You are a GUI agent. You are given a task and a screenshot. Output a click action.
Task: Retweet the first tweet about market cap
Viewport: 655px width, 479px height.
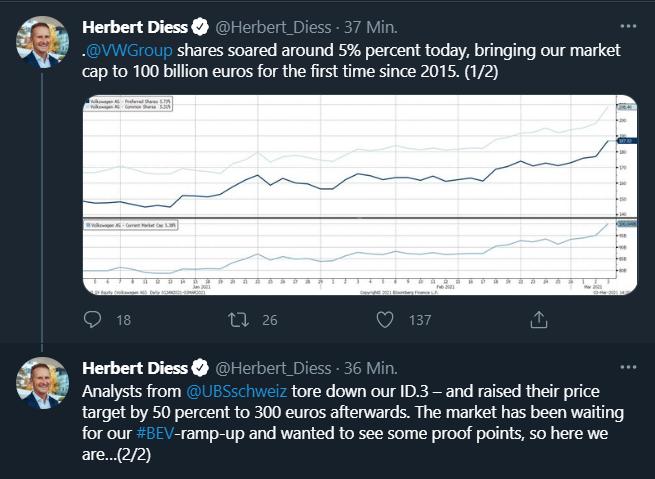pos(239,319)
